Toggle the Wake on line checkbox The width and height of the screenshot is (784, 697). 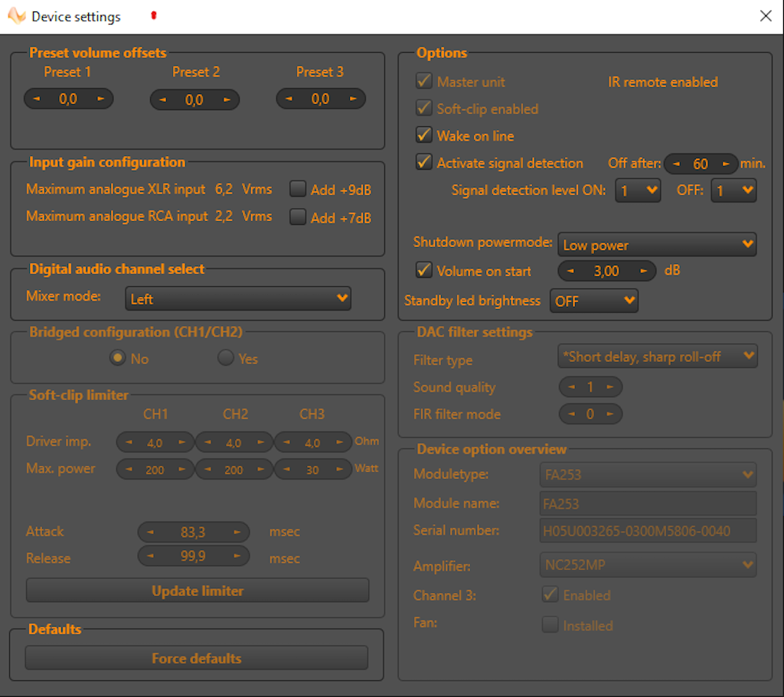pyautogui.click(x=423, y=135)
